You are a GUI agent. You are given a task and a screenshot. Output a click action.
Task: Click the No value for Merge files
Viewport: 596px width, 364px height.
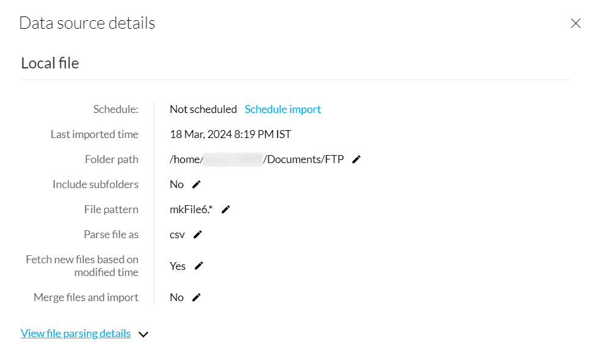[176, 297]
